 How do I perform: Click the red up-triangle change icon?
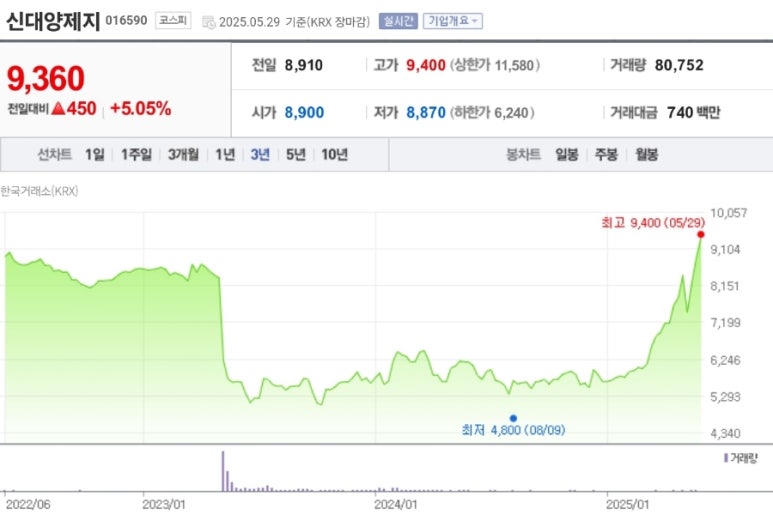point(58,108)
